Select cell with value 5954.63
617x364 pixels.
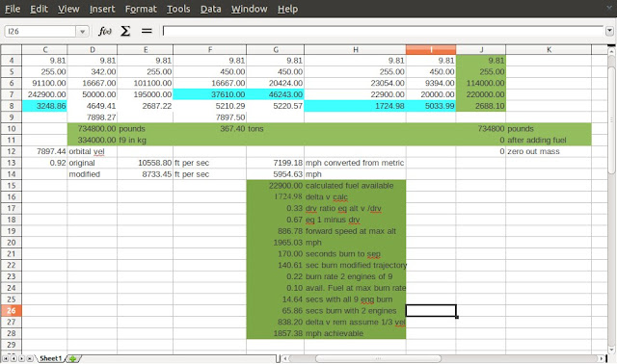point(275,174)
